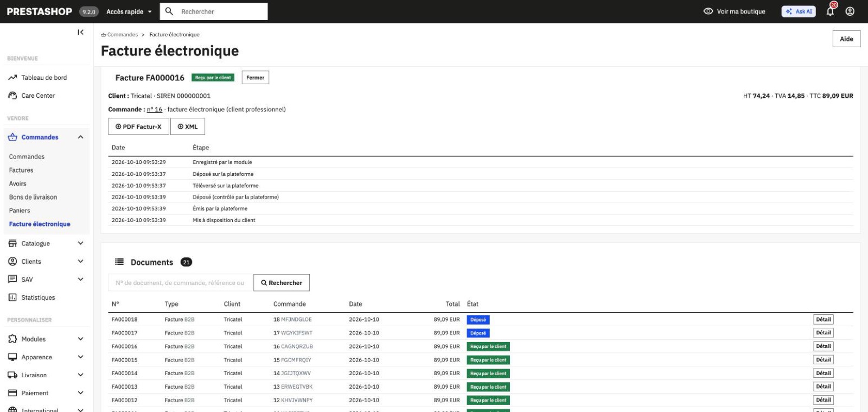View shop via Voir ma boutique
The height and width of the screenshot is (412, 868).
point(734,11)
